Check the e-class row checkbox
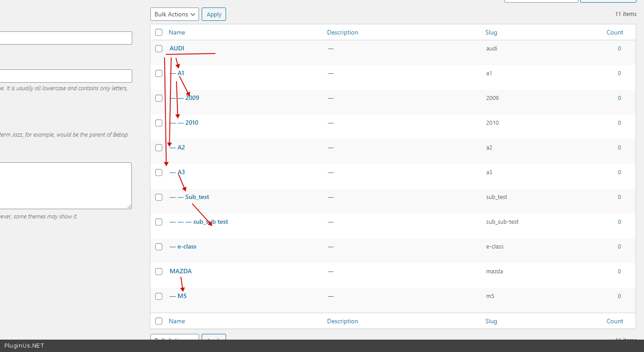This screenshot has width=644, height=352. [159, 247]
